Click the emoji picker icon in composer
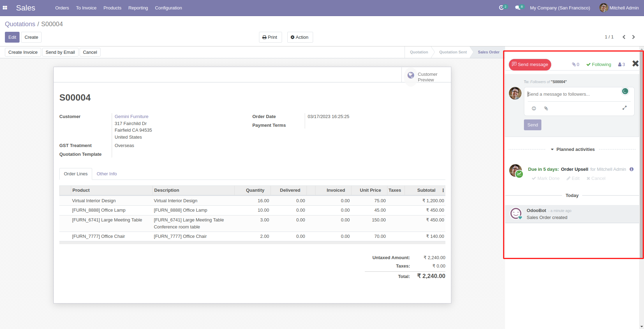 (x=534, y=109)
